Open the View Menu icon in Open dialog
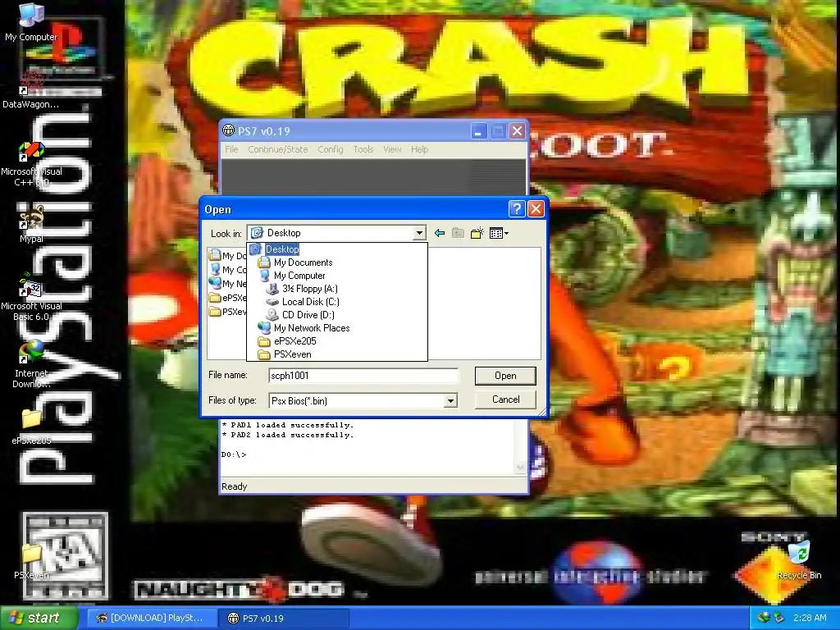 click(x=499, y=233)
